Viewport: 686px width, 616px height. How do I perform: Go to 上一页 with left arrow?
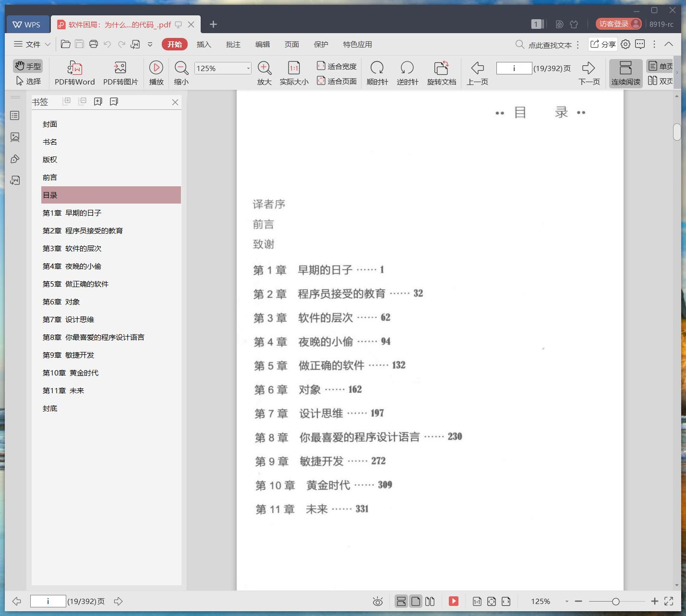(477, 73)
